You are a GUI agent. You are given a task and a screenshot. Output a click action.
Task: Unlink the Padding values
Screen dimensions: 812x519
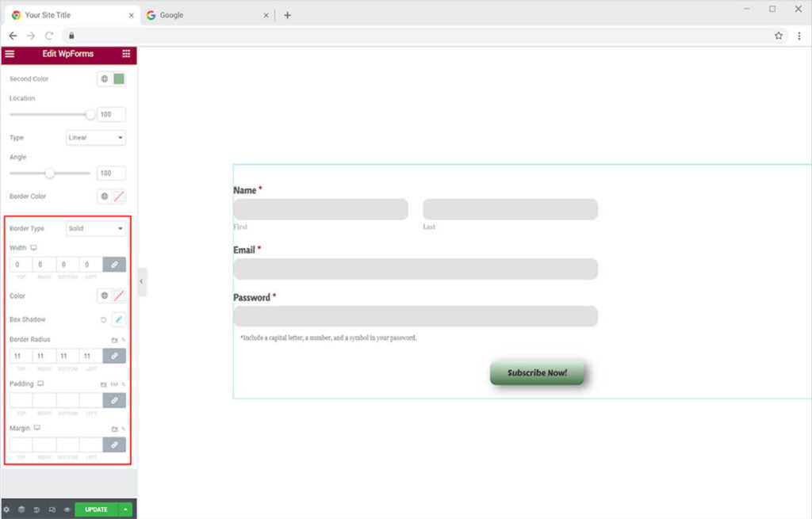[114, 401]
